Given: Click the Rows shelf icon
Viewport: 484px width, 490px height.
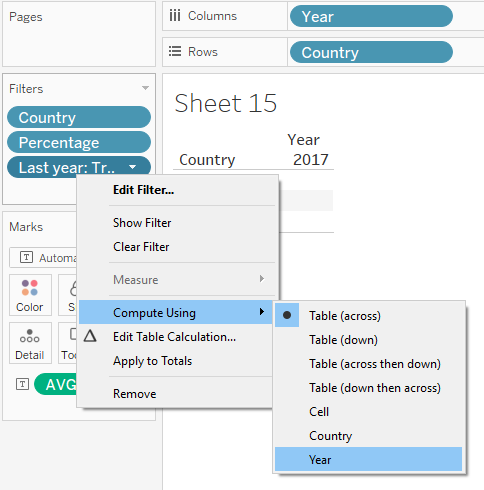Looking at the screenshot, I should 175,51.
